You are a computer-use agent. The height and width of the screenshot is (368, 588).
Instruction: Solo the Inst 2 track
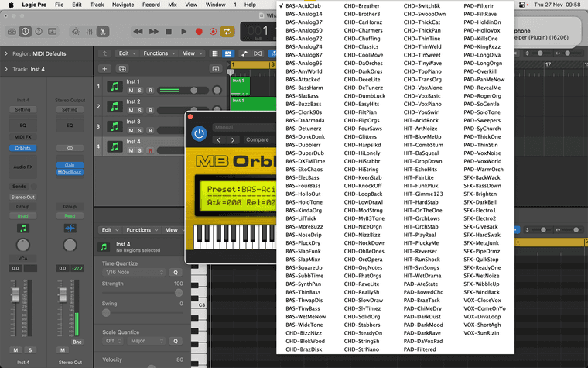point(141,111)
